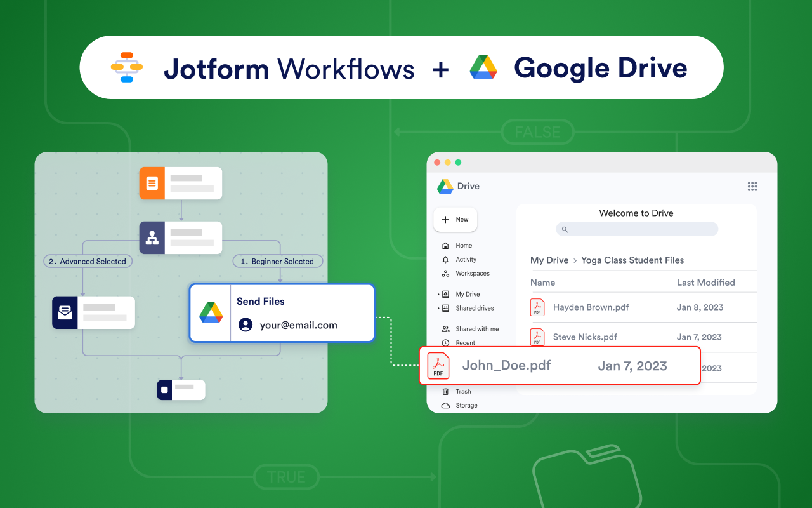Screen dimensions: 812x508
Task: Sort by Name column header
Action: [x=542, y=283]
